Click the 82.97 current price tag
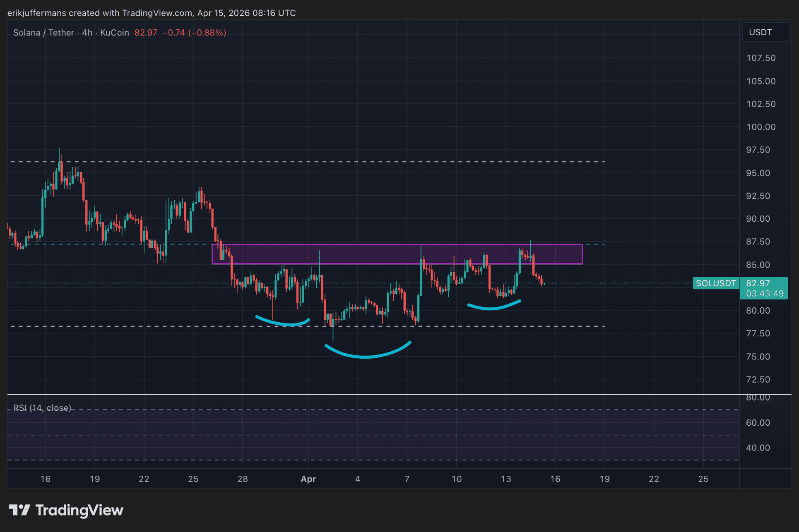Viewport: 799px width, 532px height. (x=758, y=283)
